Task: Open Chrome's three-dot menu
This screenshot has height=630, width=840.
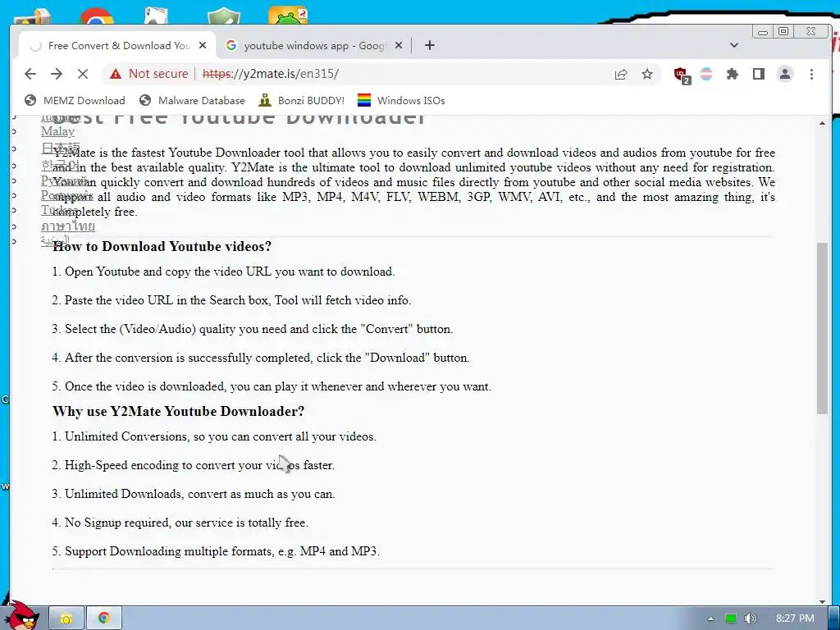Action: click(811, 74)
